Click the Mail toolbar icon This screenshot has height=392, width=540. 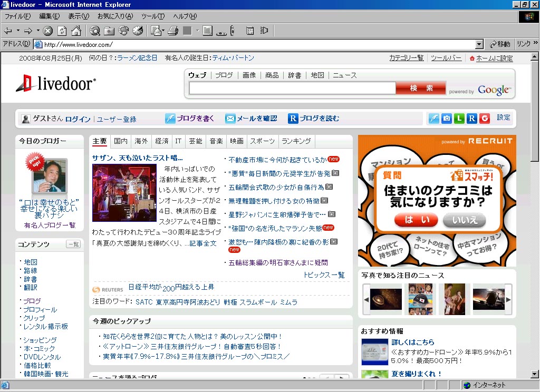click(156, 31)
